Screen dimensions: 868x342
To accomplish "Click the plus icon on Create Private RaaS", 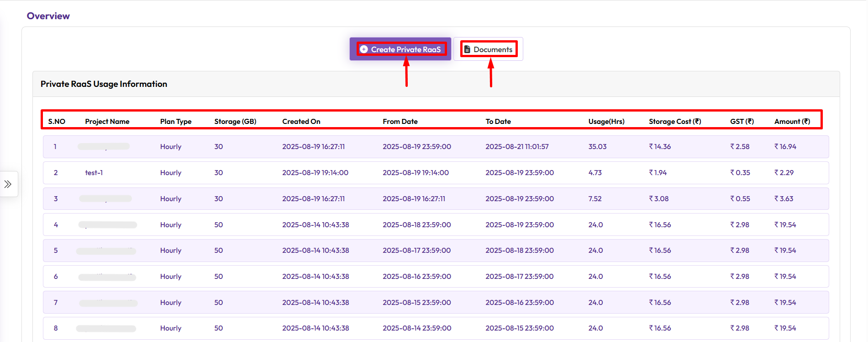I will click(x=364, y=49).
